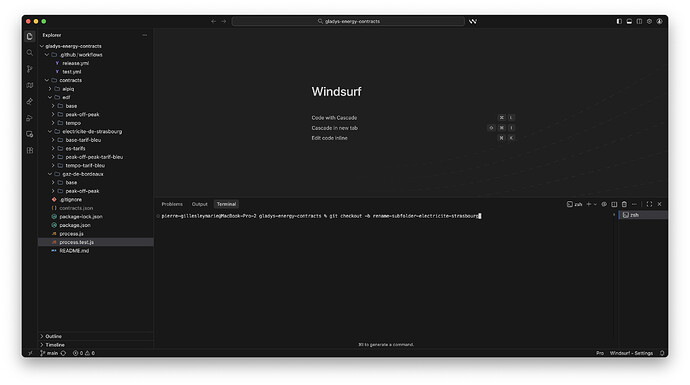Click the eye icon in terminal toolbar
Viewport: 690px width, 385px height.
(x=604, y=204)
